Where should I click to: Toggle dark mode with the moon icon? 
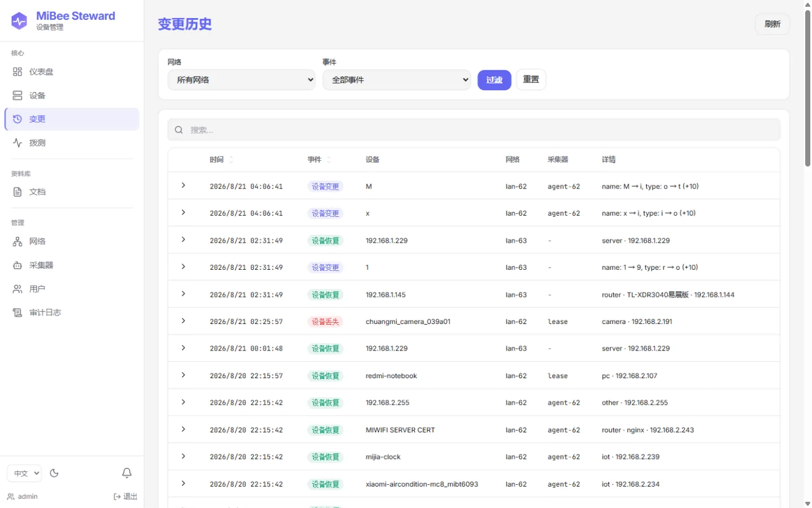click(54, 473)
